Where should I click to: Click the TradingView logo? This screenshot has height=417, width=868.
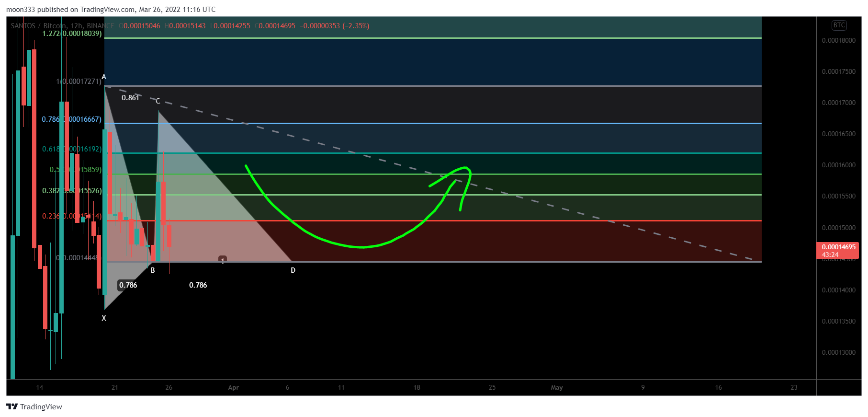[x=34, y=406]
